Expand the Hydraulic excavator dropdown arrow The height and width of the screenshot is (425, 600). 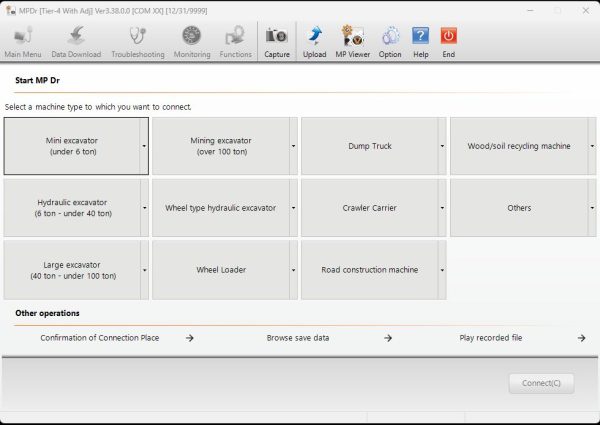[144, 208]
